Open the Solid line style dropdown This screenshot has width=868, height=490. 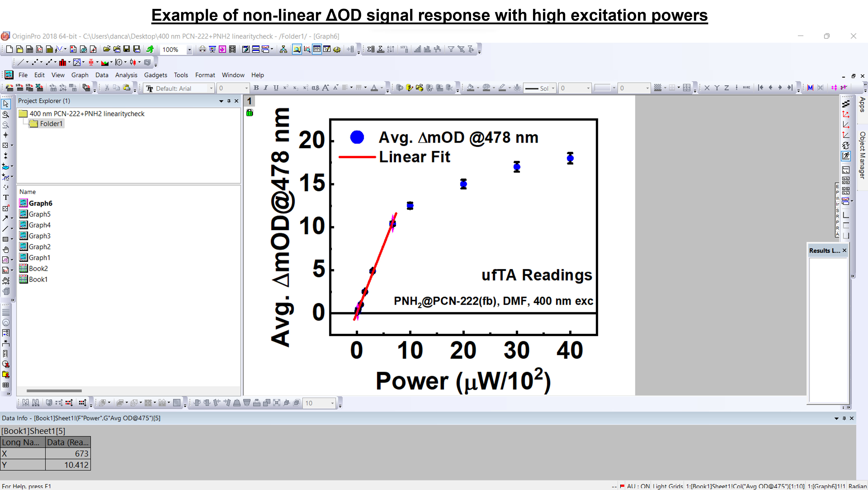point(553,88)
